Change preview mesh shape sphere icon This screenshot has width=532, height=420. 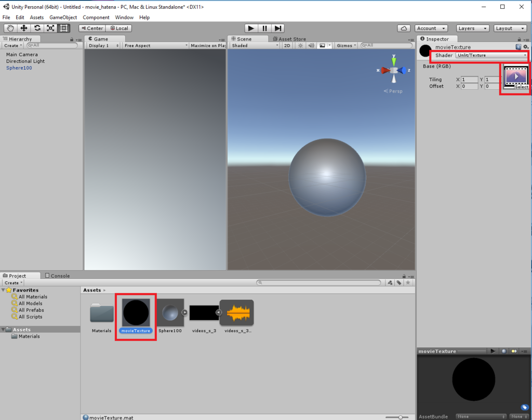tap(504, 351)
